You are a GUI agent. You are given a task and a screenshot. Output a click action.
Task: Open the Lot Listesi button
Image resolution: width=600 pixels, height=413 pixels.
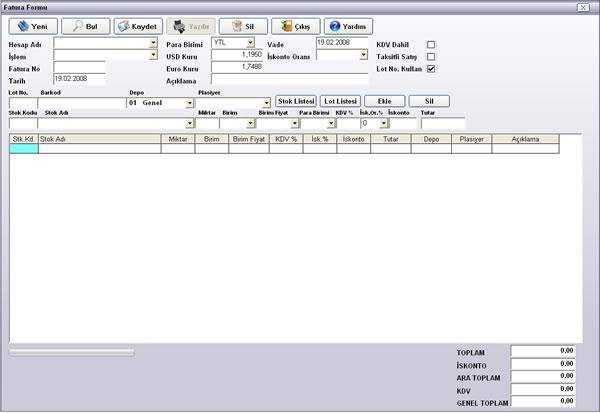(x=340, y=101)
